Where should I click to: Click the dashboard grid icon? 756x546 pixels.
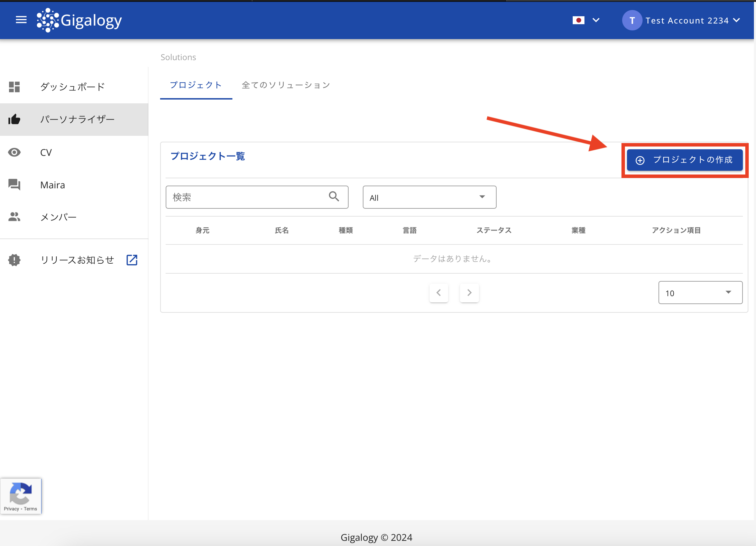14,87
